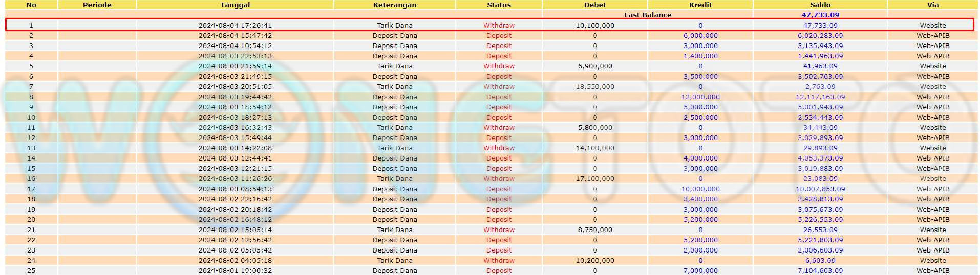Viewport: 980px width, 275px height.
Task: Click the Via column header
Action: pyautogui.click(x=933, y=5)
